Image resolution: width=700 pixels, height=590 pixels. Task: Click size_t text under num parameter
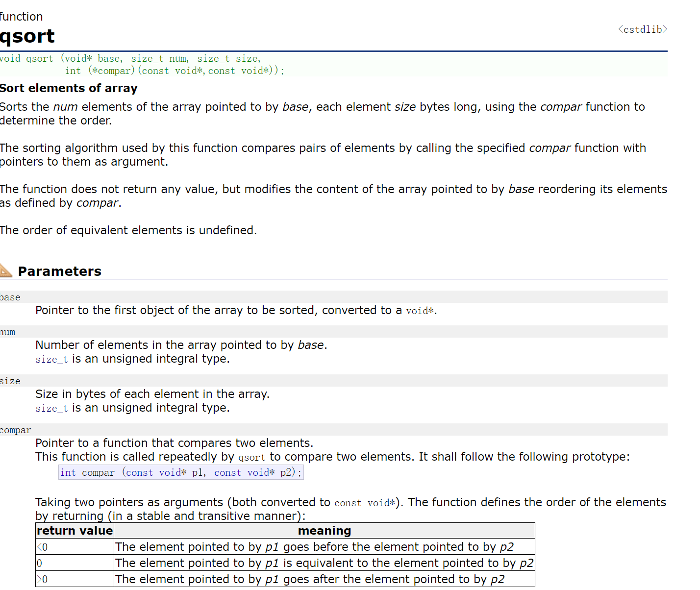click(x=51, y=359)
